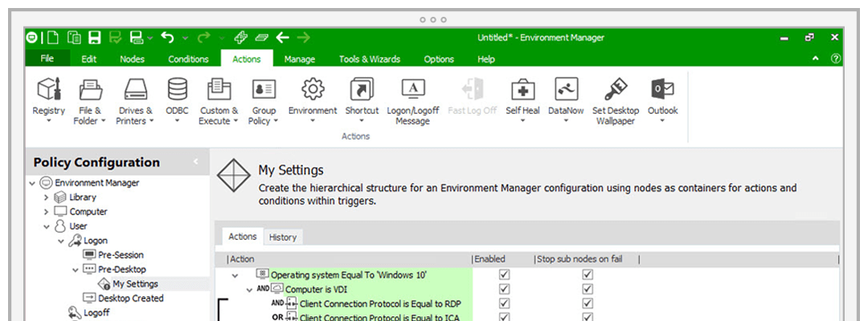Toggle Stop sub nodes for RDP row
The width and height of the screenshot is (868, 321).
pyautogui.click(x=588, y=303)
